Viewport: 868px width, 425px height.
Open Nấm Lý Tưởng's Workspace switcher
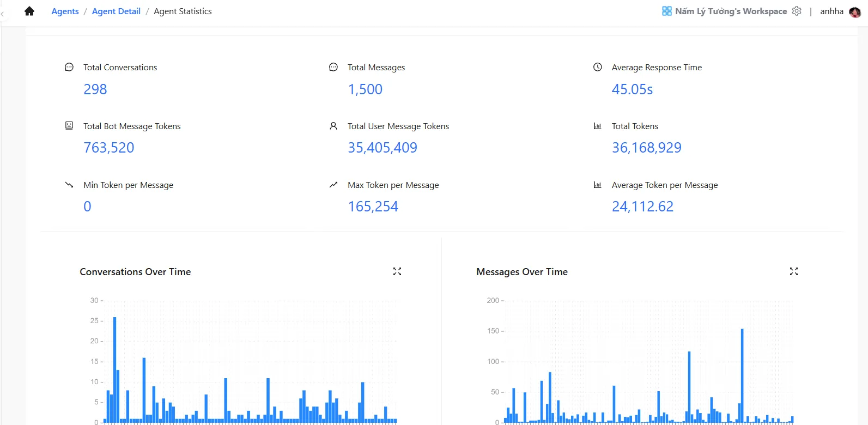731,11
